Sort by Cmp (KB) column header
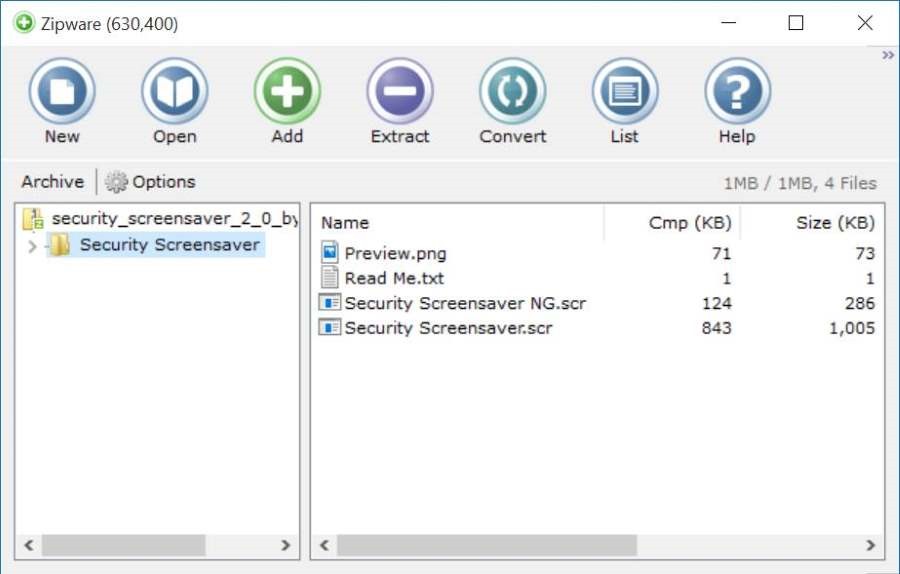 [689, 223]
